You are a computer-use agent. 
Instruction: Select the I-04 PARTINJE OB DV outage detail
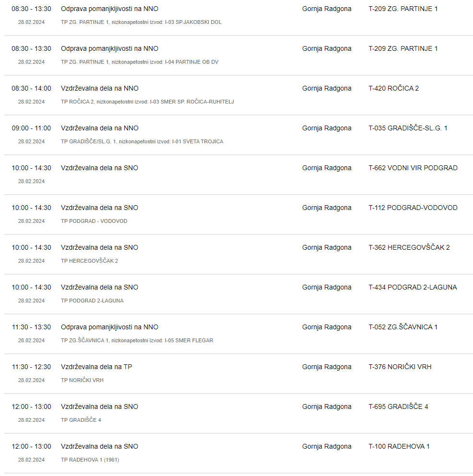click(x=140, y=62)
